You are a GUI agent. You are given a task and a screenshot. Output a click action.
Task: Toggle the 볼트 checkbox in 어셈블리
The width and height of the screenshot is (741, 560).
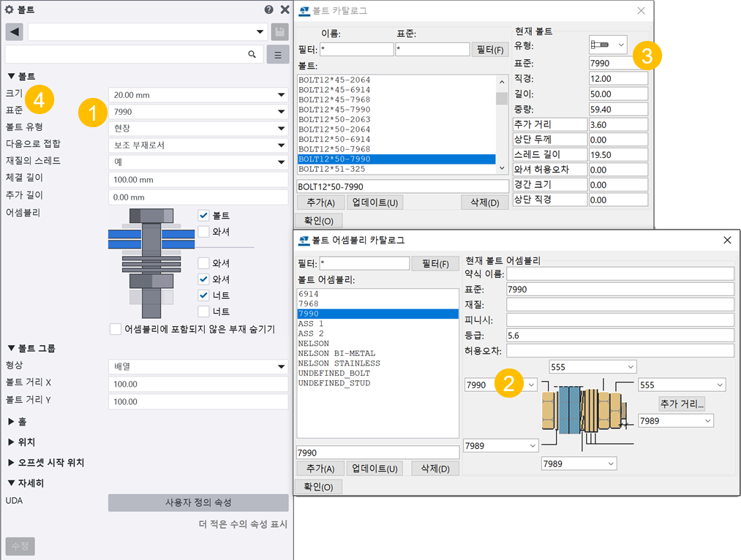point(203,216)
